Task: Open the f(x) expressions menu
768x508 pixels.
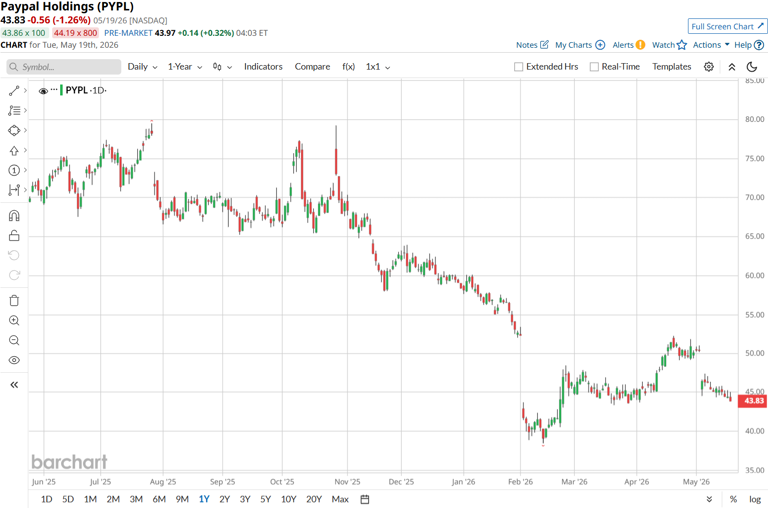Action: (x=348, y=67)
